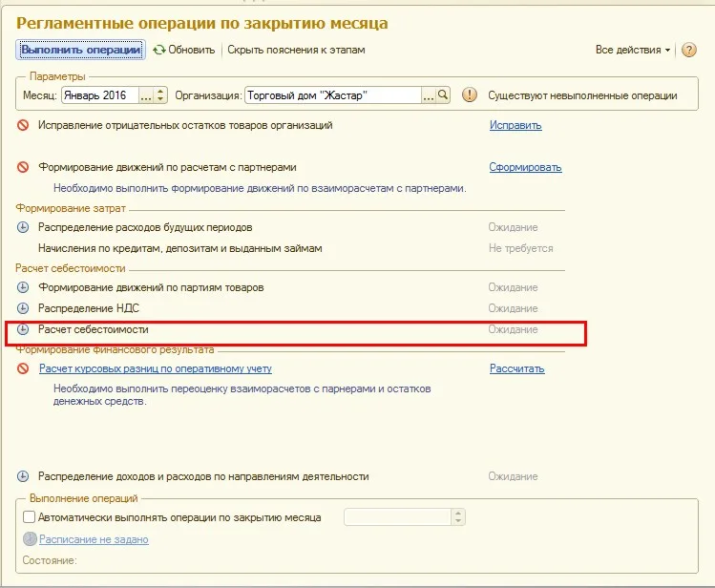This screenshot has height=588, width=715.
Task: Click 'Распределение доходов и расходов по направлениям деятельности'
Action: [x=203, y=476]
